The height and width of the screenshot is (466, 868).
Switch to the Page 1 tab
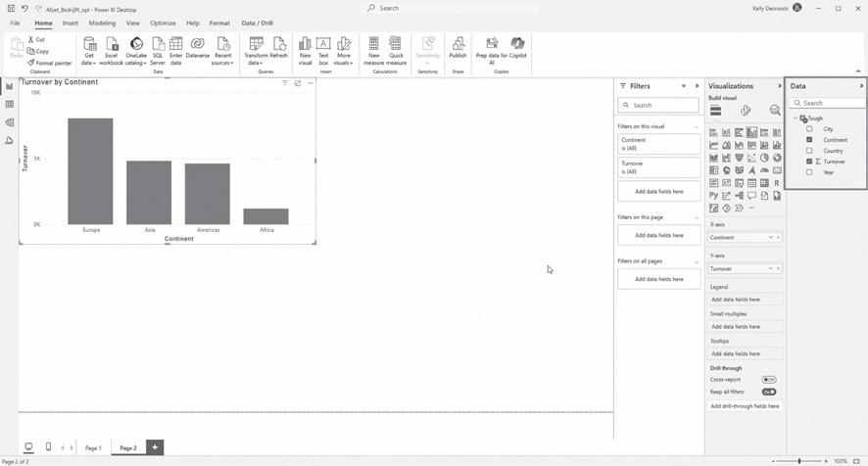coord(93,447)
